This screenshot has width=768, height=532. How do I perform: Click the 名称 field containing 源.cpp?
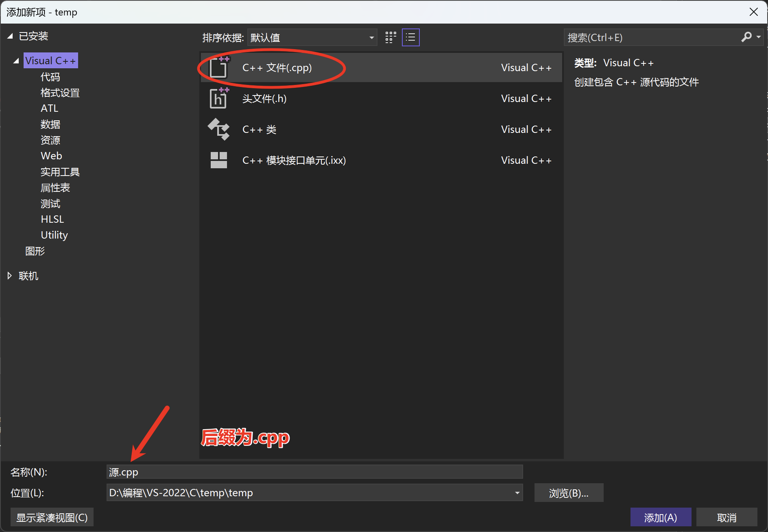314,472
